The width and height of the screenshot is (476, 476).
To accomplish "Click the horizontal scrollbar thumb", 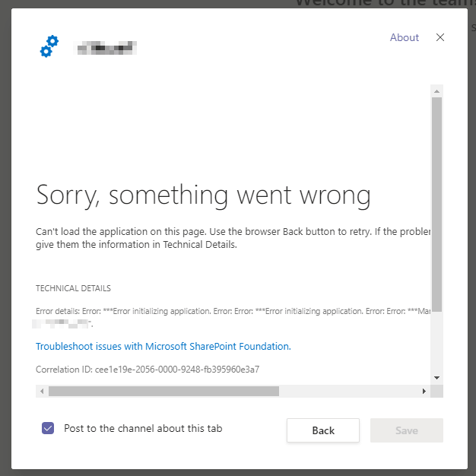I will tap(163, 391).
